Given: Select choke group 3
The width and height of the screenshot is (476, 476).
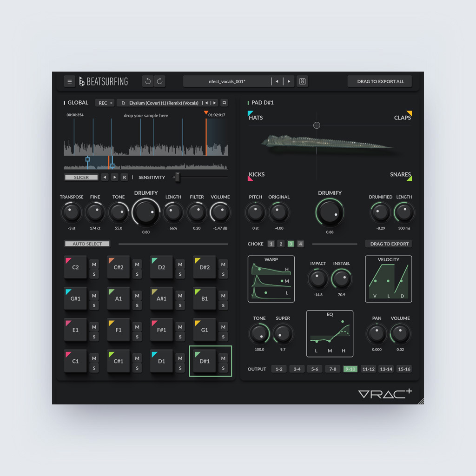Looking at the screenshot, I should (x=291, y=244).
